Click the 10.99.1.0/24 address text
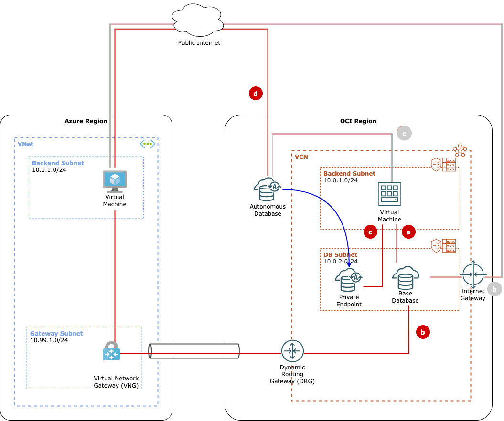Image resolution: width=504 pixels, height=421 pixels. [49, 340]
